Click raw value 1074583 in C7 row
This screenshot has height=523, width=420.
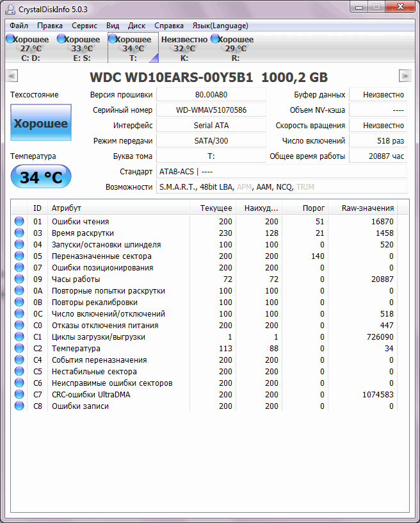pyautogui.click(x=378, y=395)
